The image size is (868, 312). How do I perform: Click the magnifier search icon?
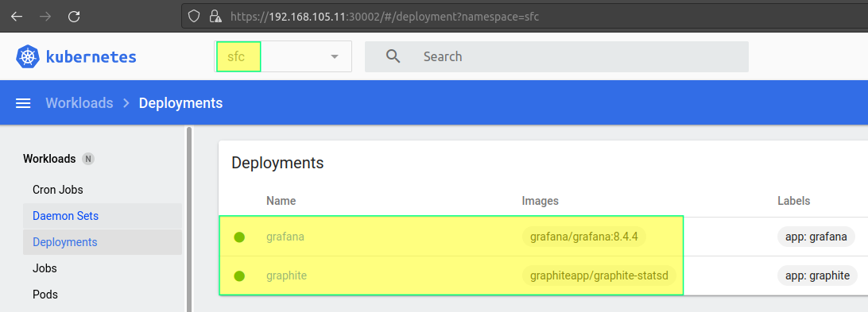click(393, 56)
